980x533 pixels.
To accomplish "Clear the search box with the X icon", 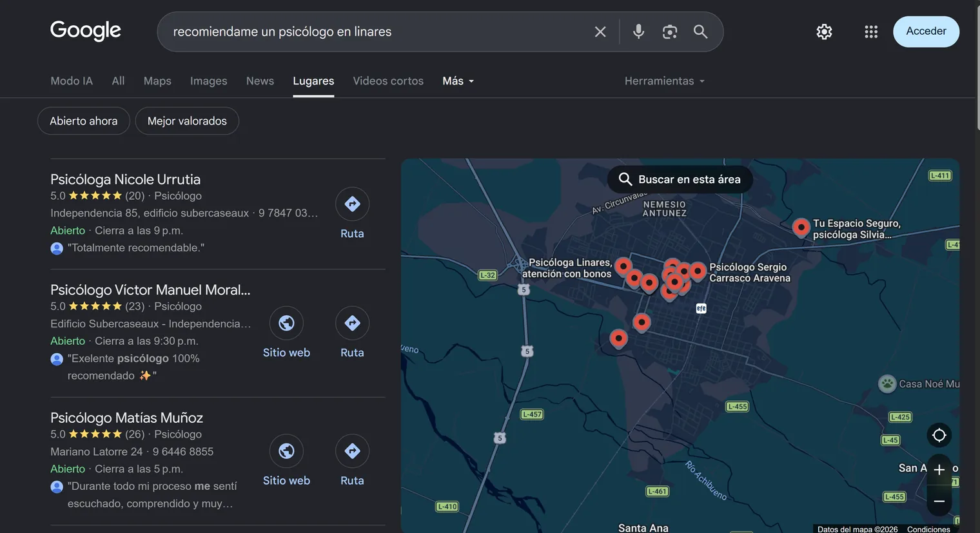I will 600,32.
